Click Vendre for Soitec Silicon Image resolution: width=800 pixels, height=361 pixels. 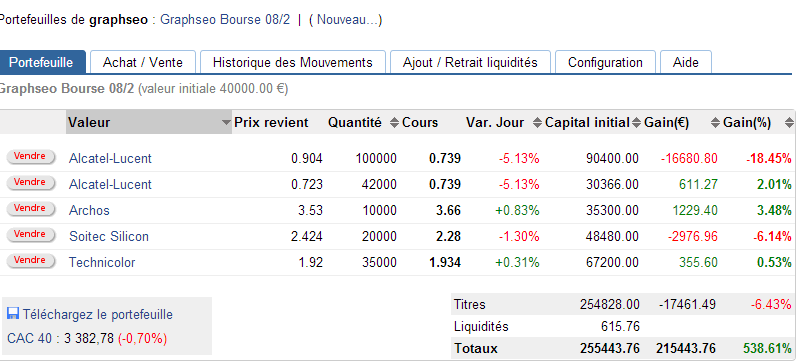pos(30,235)
